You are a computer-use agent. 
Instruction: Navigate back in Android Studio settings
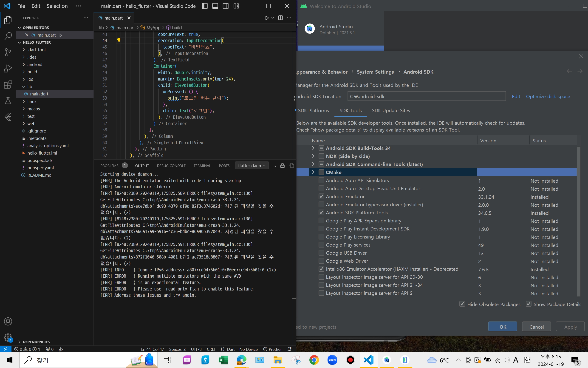pyautogui.click(x=569, y=71)
